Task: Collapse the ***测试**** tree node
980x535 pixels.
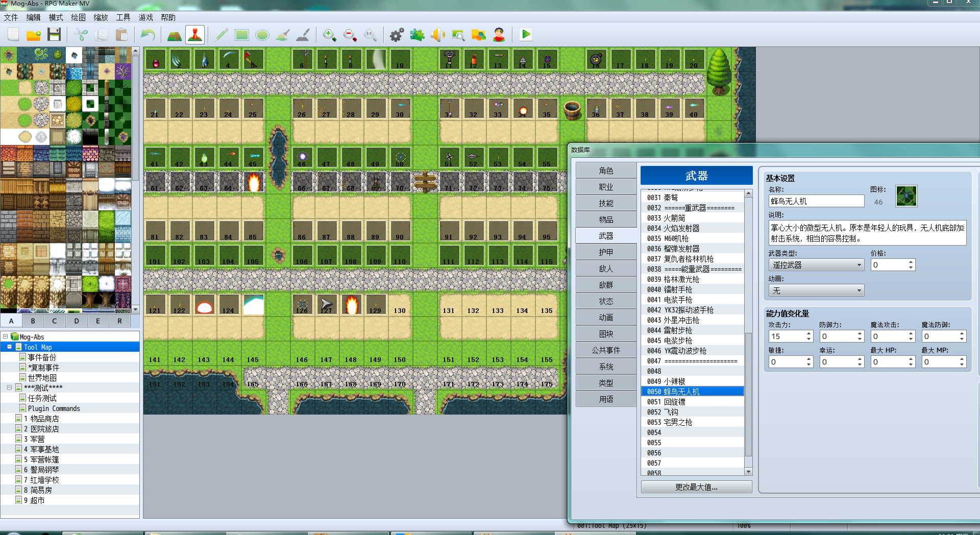Action: pyautogui.click(x=9, y=387)
